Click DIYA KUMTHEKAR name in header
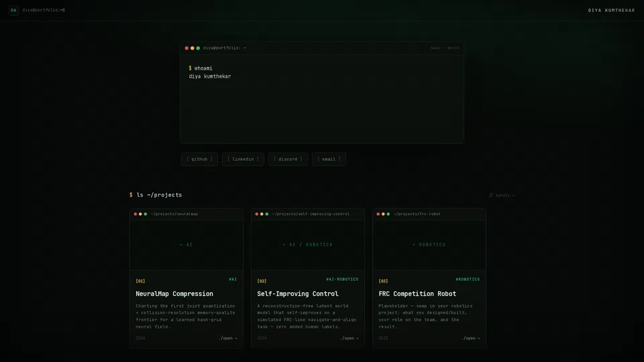 point(611,10)
